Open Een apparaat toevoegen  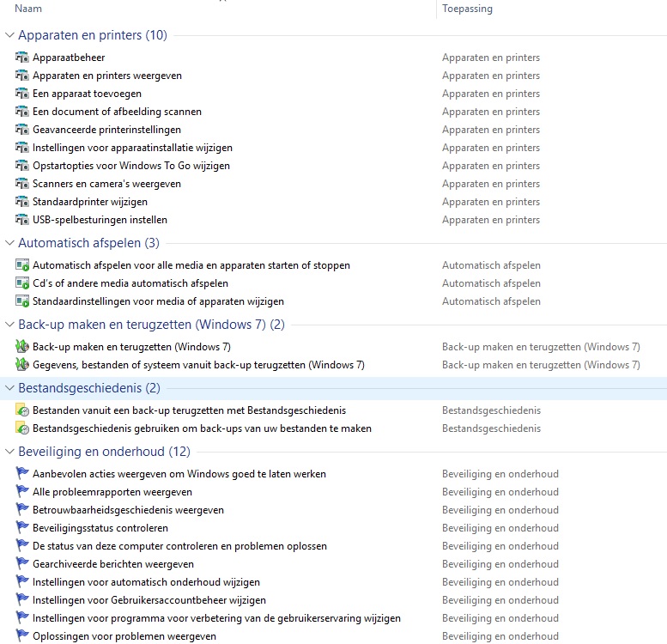click(x=88, y=94)
